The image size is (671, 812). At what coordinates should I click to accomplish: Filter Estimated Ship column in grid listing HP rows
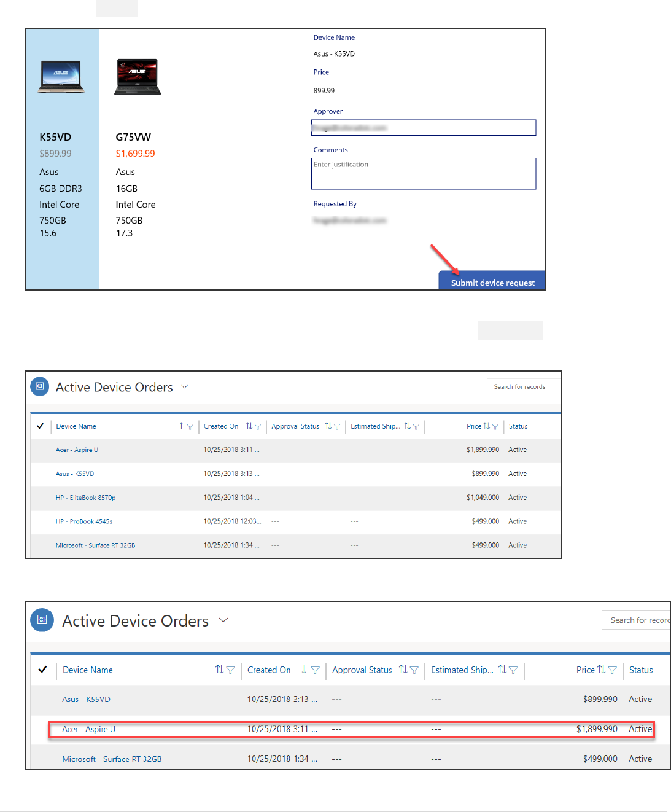(416, 426)
